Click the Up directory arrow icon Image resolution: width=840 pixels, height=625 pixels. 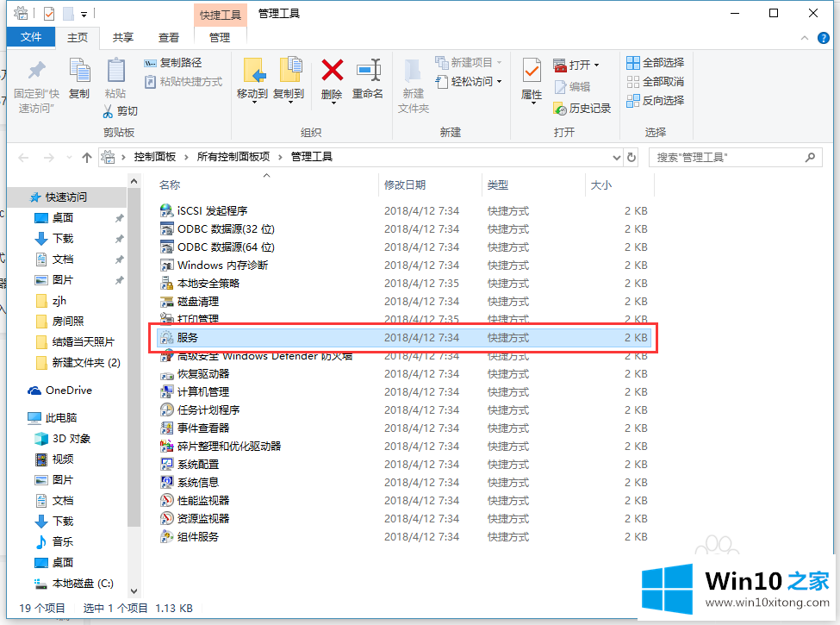(x=86, y=158)
